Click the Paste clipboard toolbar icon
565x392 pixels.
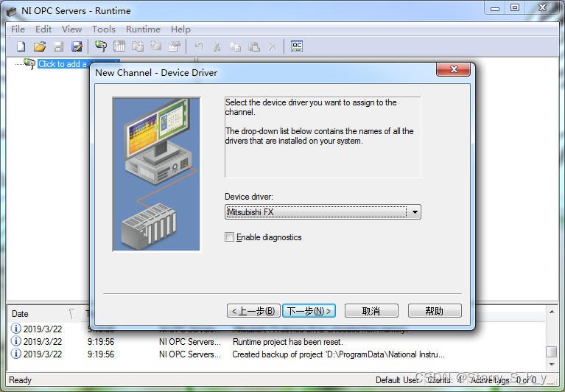[x=254, y=46]
